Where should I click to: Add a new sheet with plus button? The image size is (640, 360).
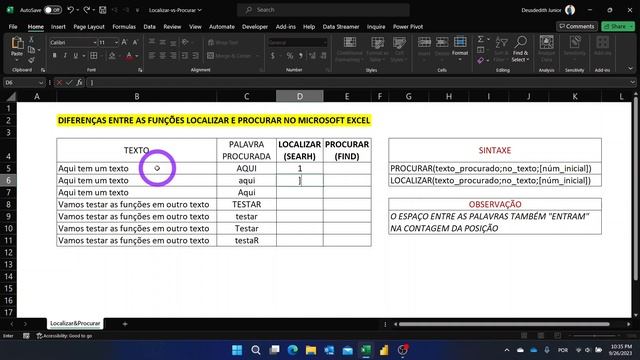tap(125, 324)
